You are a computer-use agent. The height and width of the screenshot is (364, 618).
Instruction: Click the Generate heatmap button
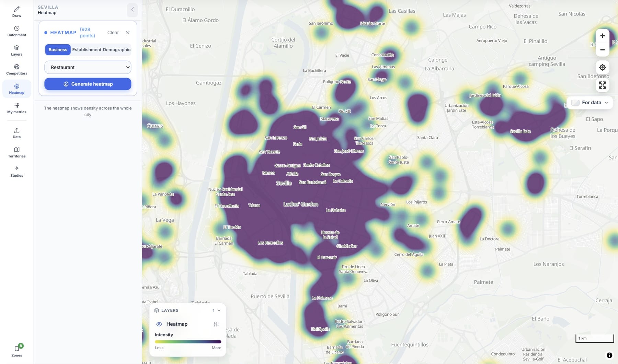tap(88, 84)
